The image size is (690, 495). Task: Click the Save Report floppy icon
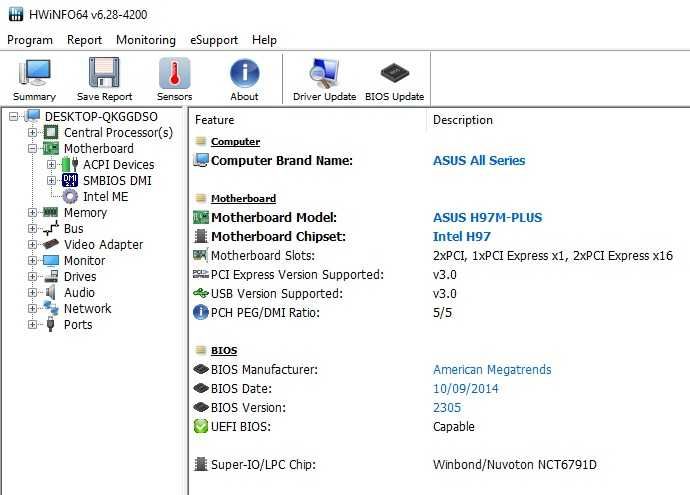(x=104, y=73)
